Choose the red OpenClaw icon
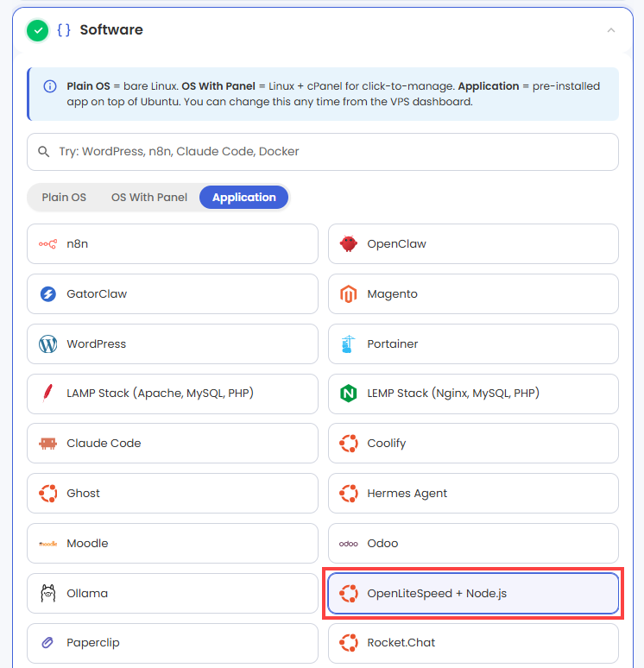This screenshot has width=644, height=668. (x=348, y=244)
